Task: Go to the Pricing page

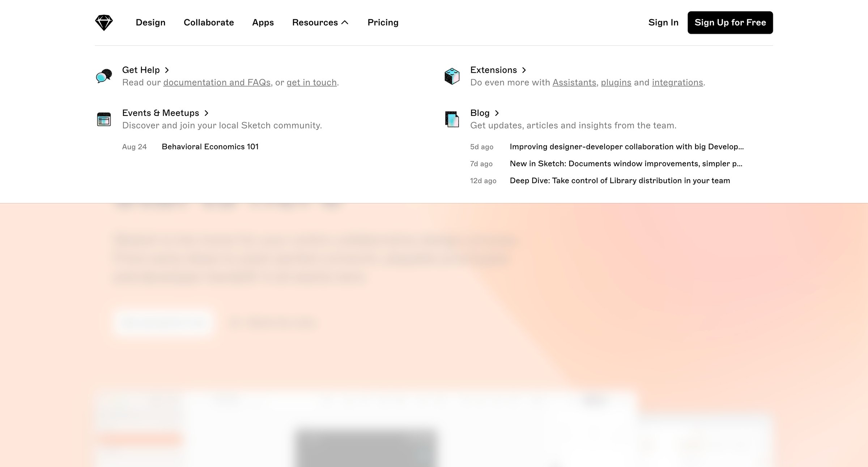Action: point(383,22)
